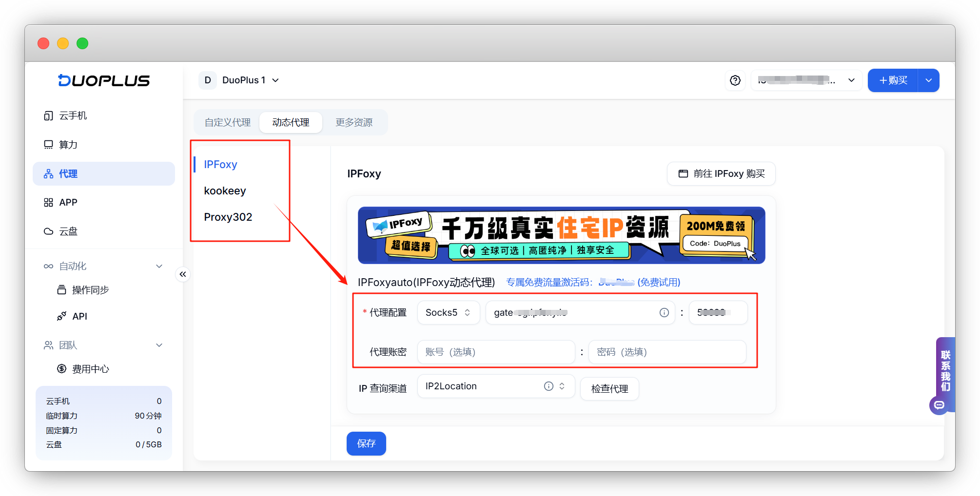Collapse the 自动化 sidebar group

(159, 267)
